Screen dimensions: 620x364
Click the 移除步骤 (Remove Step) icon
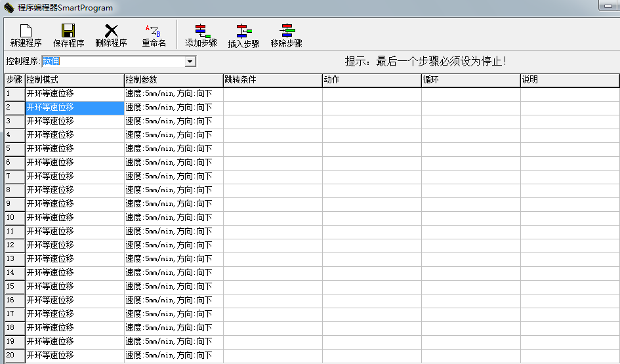point(286,31)
